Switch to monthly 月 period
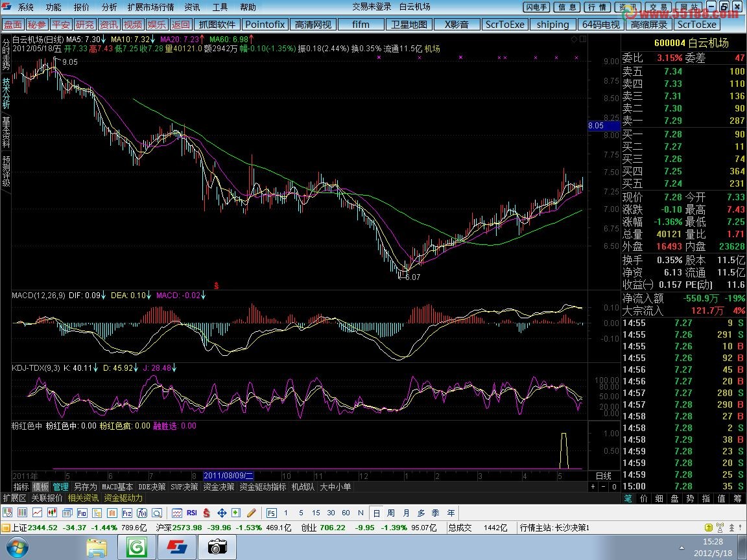 tap(406, 513)
